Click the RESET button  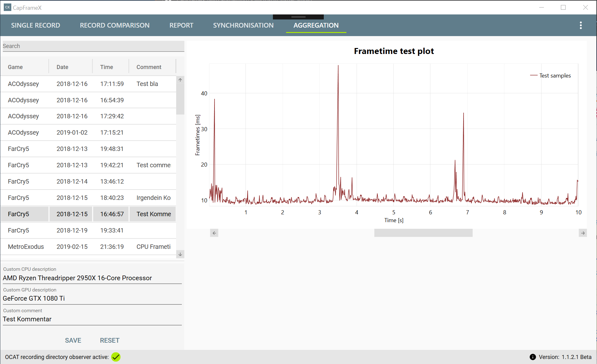coord(110,340)
